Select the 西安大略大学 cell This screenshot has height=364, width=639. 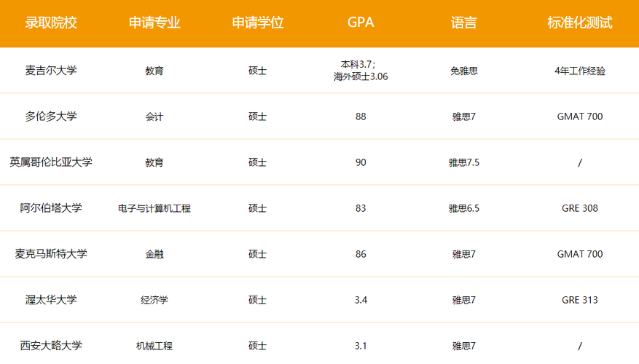click(x=51, y=346)
